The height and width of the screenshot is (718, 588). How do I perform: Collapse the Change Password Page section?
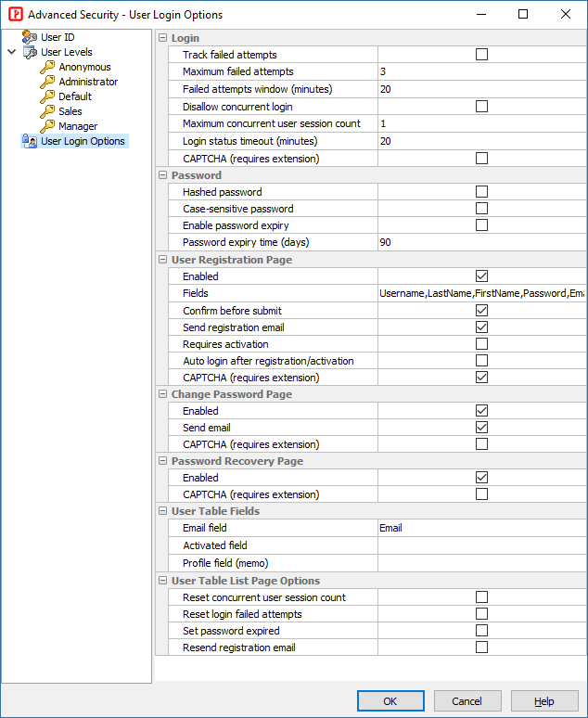click(162, 394)
